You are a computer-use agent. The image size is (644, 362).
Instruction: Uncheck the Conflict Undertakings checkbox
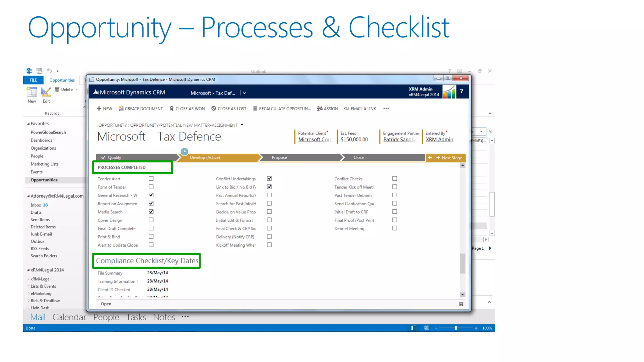click(269, 178)
